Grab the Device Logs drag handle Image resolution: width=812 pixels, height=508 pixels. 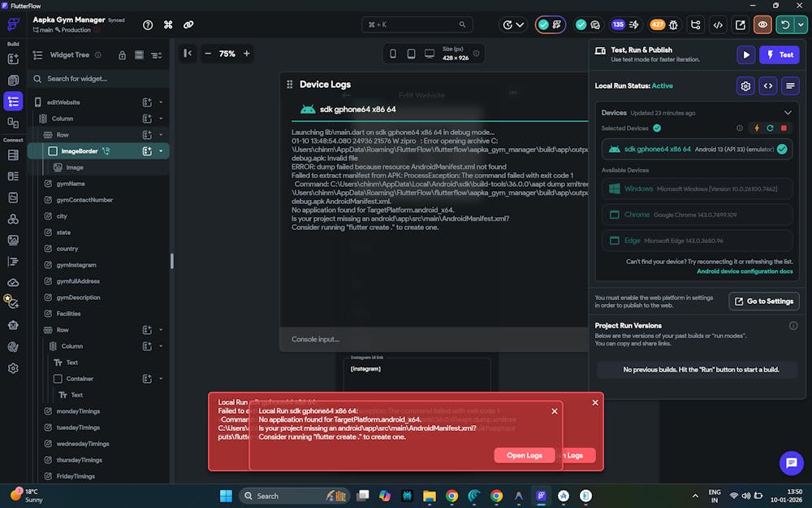coord(290,85)
